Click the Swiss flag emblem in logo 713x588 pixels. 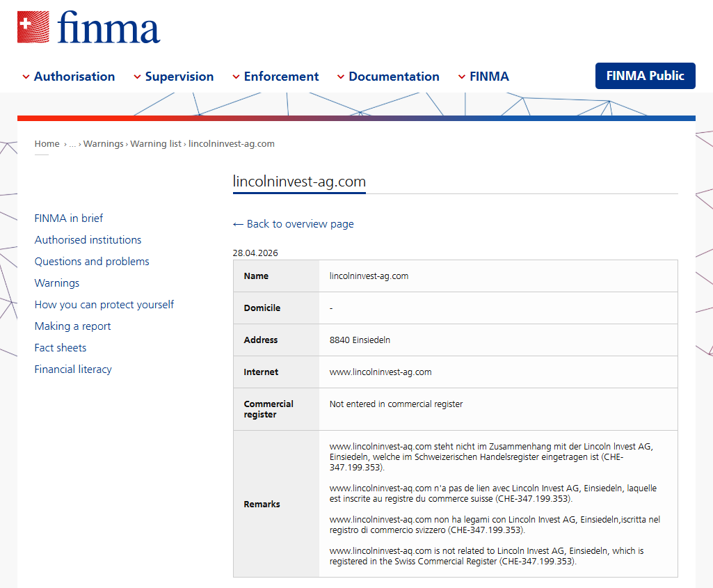pyautogui.click(x=33, y=27)
